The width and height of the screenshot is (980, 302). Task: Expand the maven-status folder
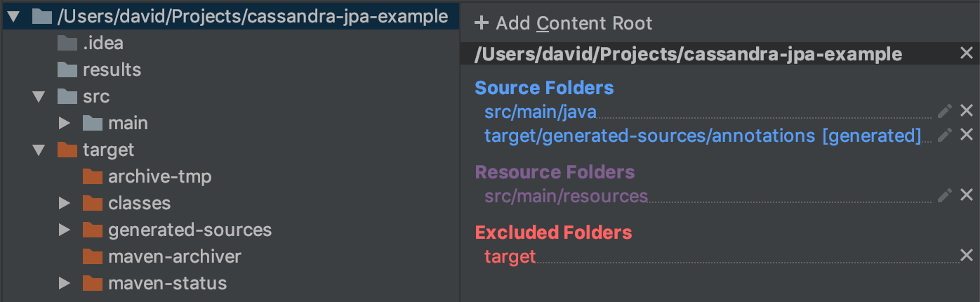pos(65,283)
